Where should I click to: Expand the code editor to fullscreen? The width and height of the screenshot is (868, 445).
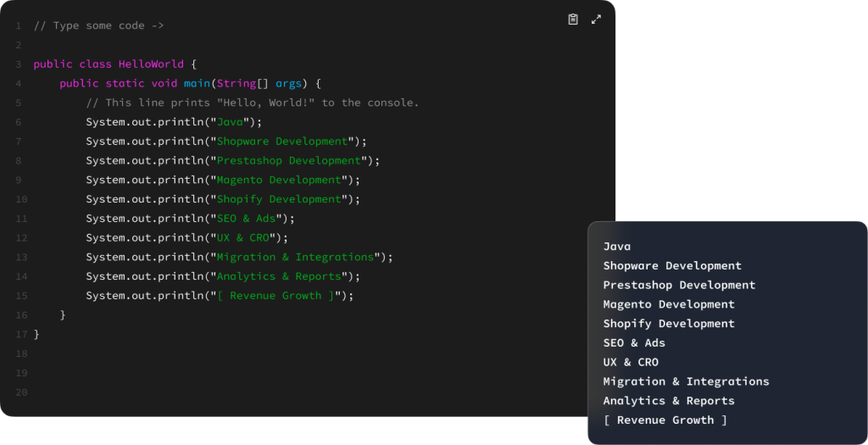click(596, 19)
